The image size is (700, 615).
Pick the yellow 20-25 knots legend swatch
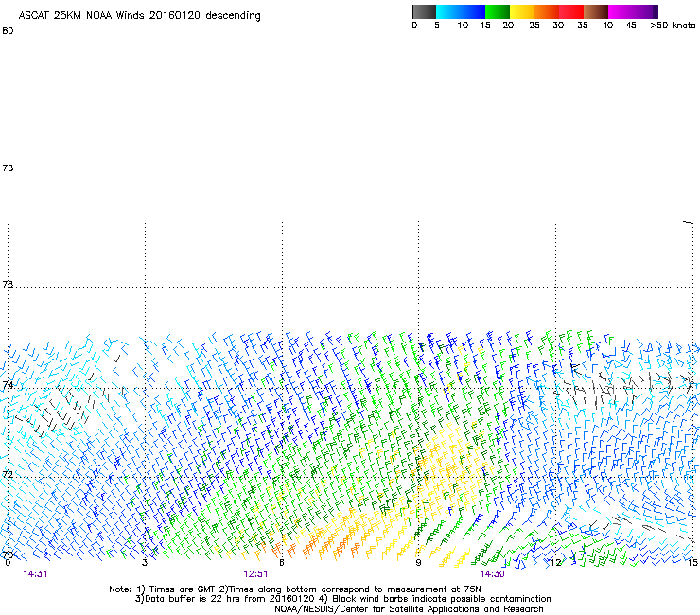pyautogui.click(x=522, y=11)
